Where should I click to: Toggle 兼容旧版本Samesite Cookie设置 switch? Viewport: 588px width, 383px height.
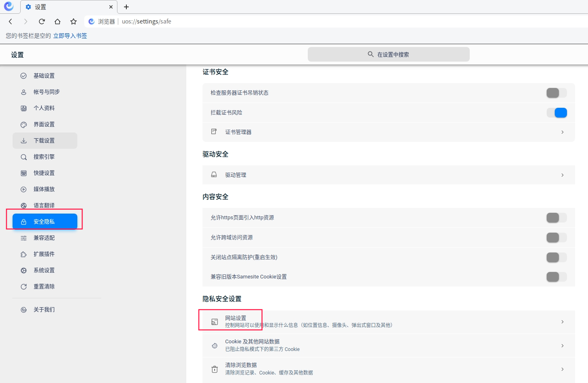(556, 277)
